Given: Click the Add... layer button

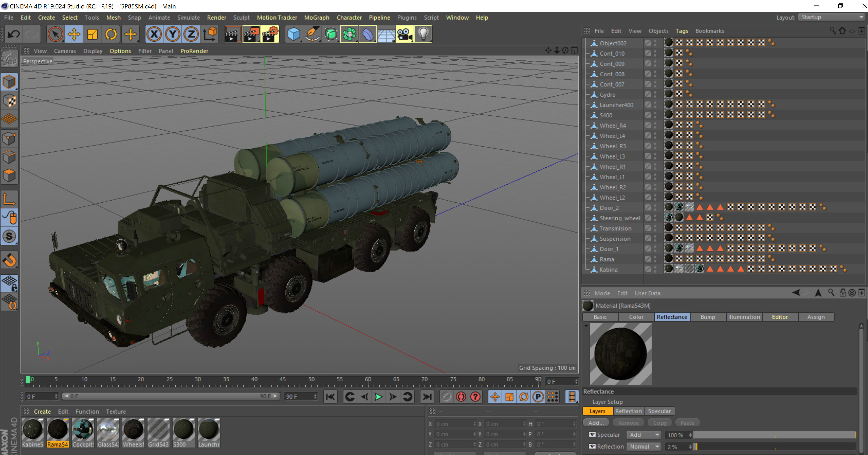Looking at the screenshot, I should click(x=596, y=423).
